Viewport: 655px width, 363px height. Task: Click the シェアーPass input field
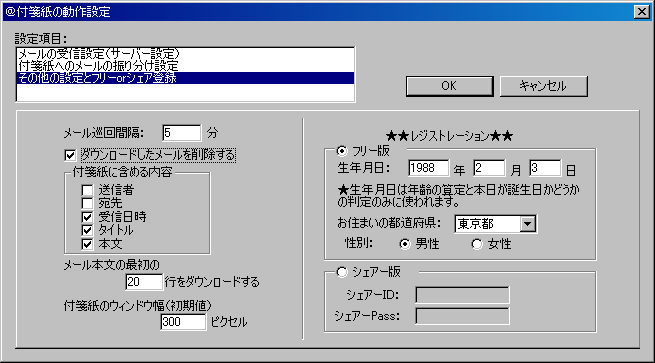click(462, 316)
